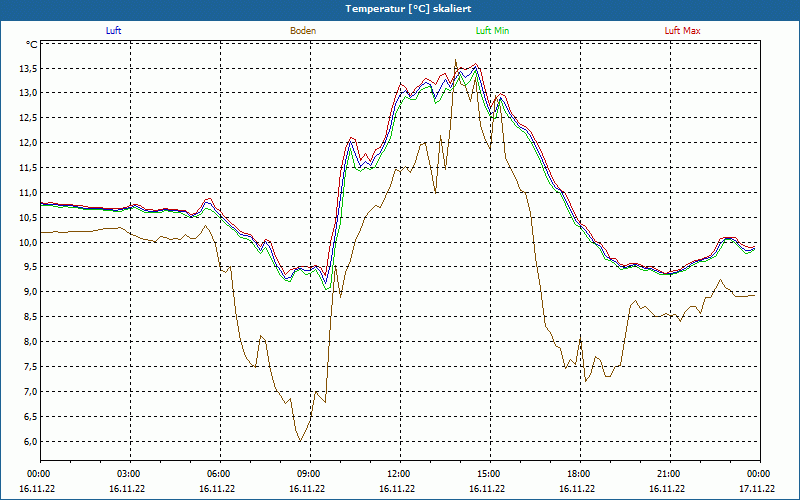Click the '8,5' y-axis value
Screen dimensions: 800x500
click(x=30, y=317)
